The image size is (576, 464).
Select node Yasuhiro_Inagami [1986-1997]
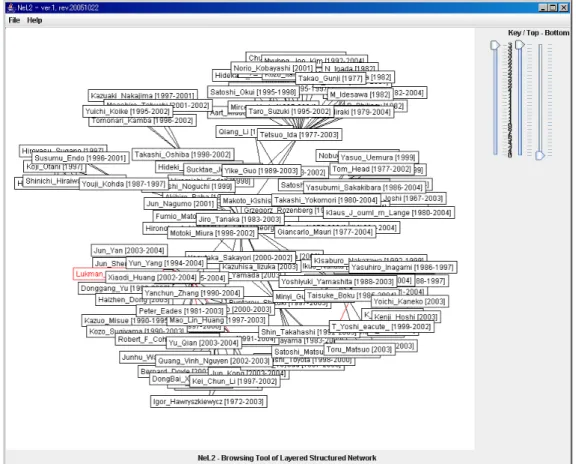coord(403,267)
